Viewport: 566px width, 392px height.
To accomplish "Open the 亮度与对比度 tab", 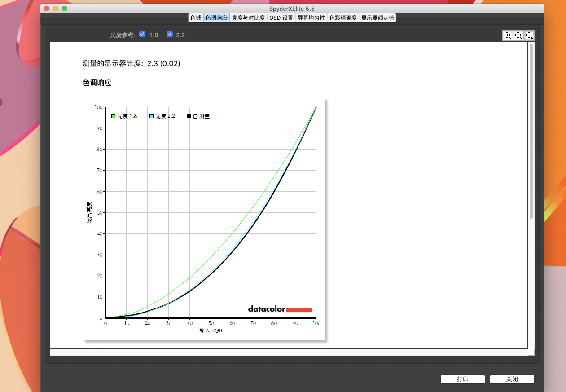I will (x=248, y=18).
